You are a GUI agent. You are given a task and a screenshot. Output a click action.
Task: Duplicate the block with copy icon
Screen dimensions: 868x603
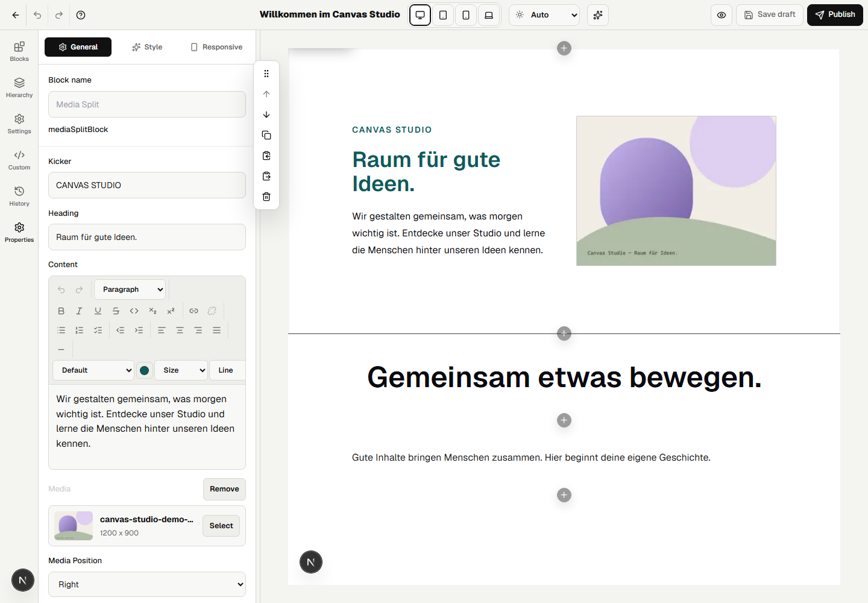point(266,135)
